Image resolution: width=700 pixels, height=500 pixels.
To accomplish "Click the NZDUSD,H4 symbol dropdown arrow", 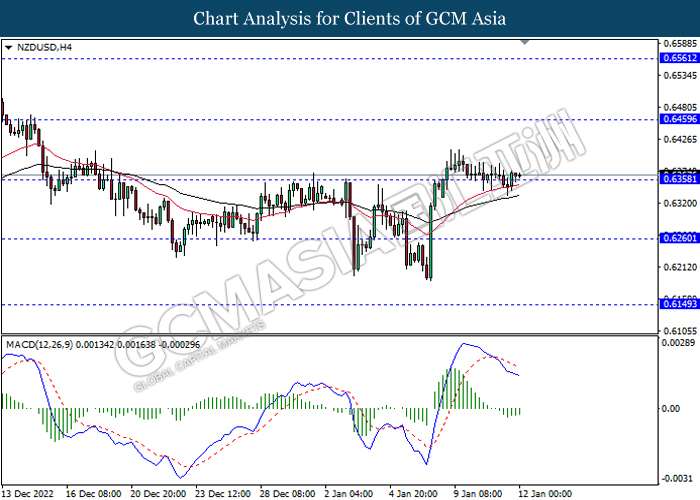I will tap(8, 47).
